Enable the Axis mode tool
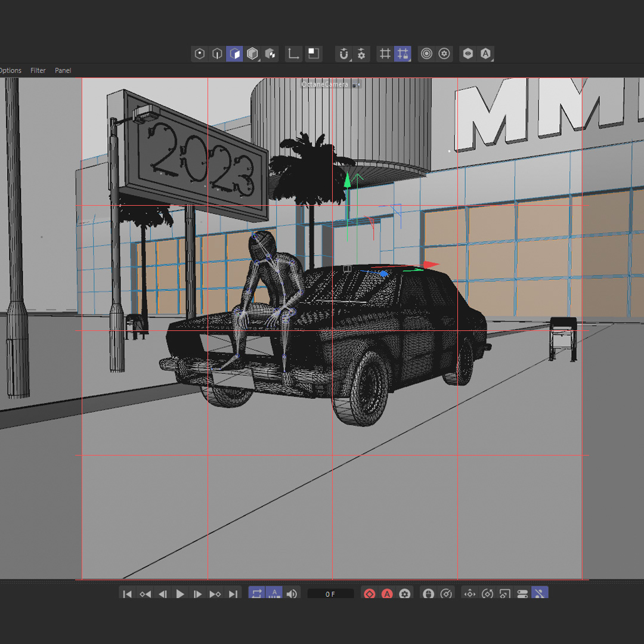Image resolution: width=644 pixels, height=644 pixels. click(293, 54)
